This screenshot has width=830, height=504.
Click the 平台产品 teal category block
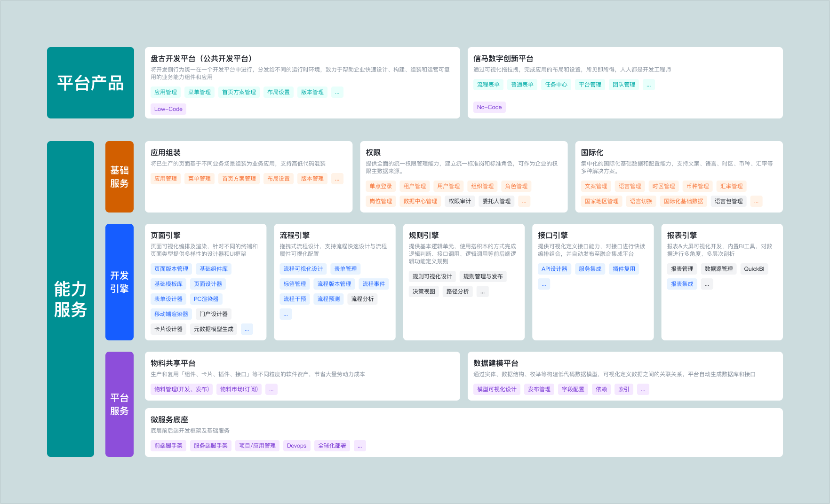click(90, 83)
